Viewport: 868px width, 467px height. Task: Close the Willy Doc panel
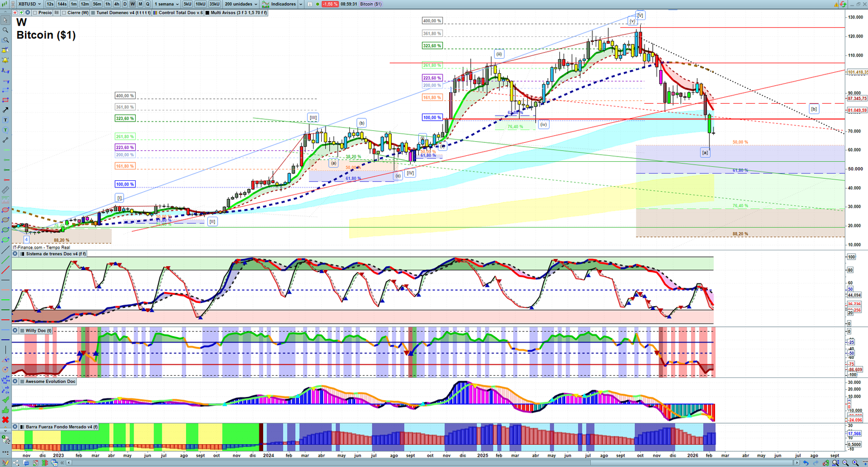click(15, 330)
